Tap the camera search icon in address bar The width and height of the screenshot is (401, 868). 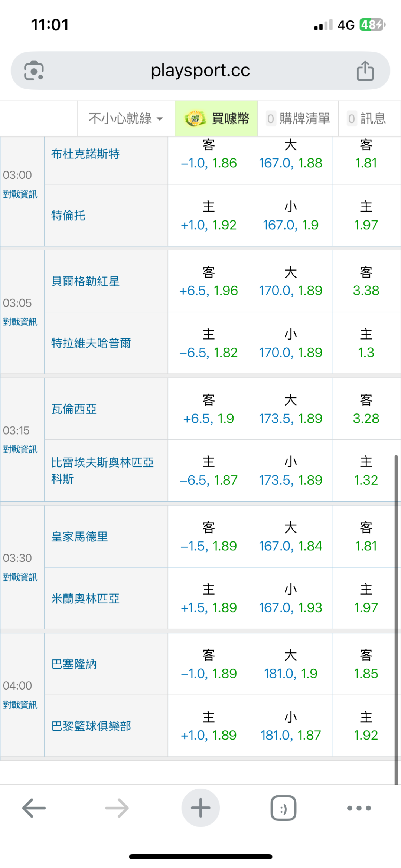tap(34, 71)
